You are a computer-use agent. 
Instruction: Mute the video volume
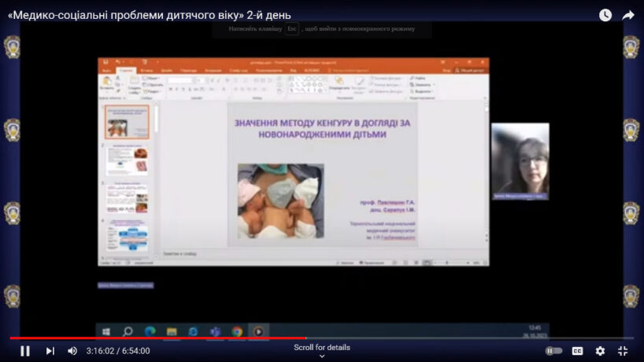click(x=72, y=351)
